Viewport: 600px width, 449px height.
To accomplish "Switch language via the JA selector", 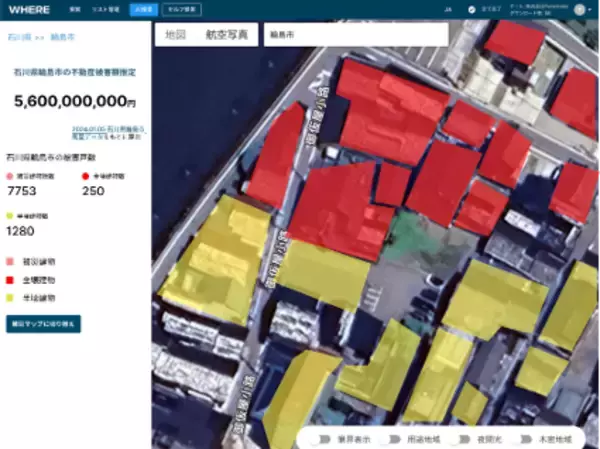I will click(x=448, y=10).
